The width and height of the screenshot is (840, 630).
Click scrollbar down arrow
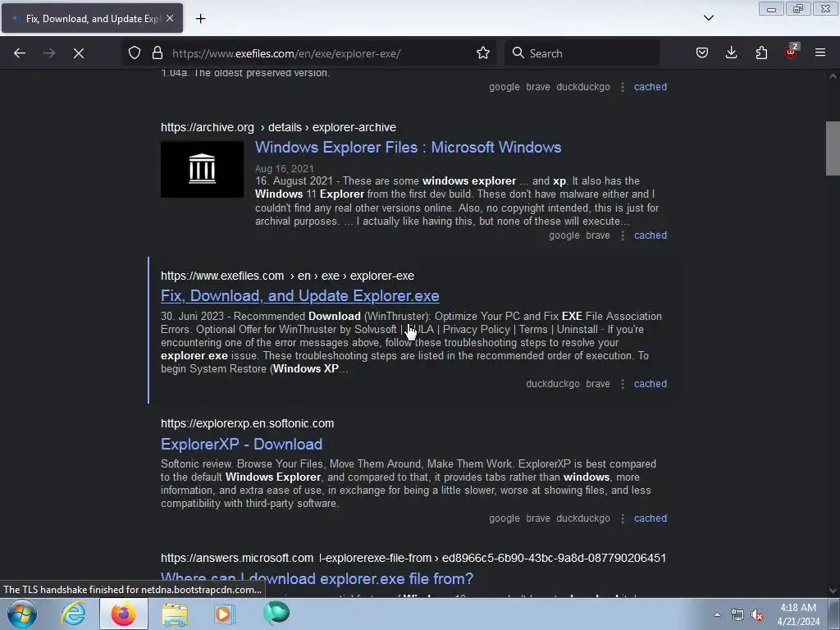[x=833, y=591]
